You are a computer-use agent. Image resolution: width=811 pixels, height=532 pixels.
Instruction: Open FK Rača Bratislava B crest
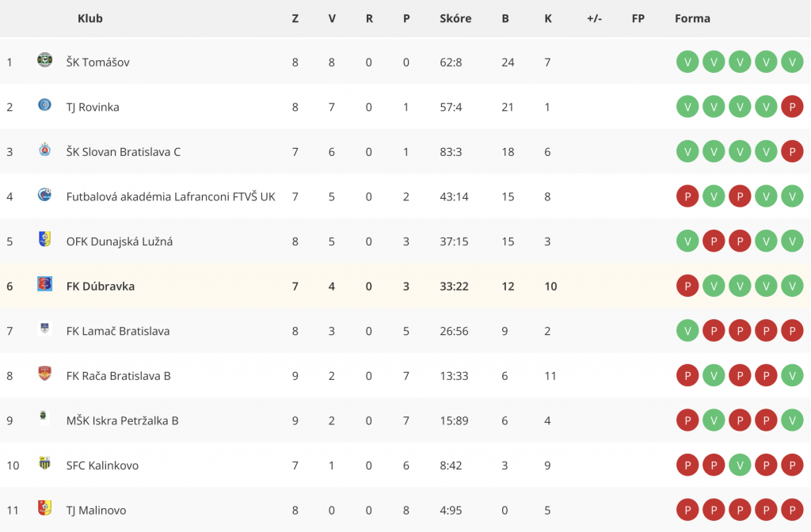click(45, 374)
